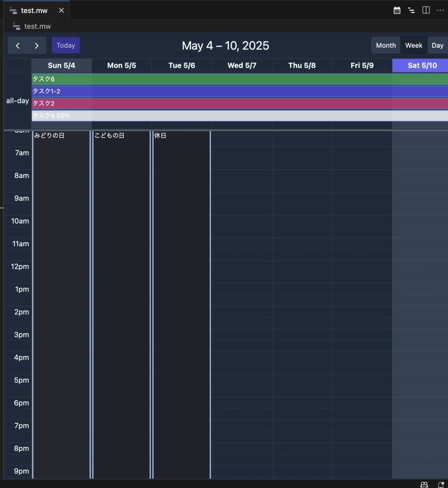This screenshot has width=448, height=488.
Task: Switch to the Month view
Action: [x=386, y=45]
